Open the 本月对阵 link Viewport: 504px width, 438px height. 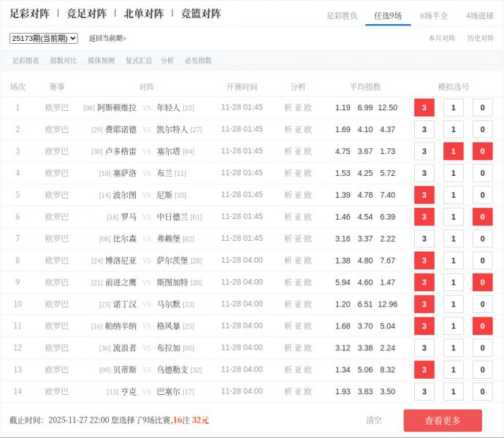(x=442, y=38)
